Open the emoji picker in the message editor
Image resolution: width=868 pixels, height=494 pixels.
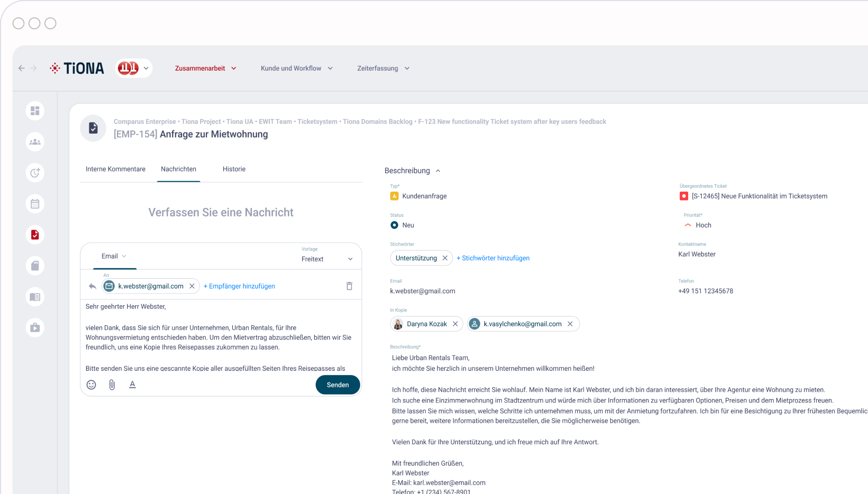tap(91, 384)
